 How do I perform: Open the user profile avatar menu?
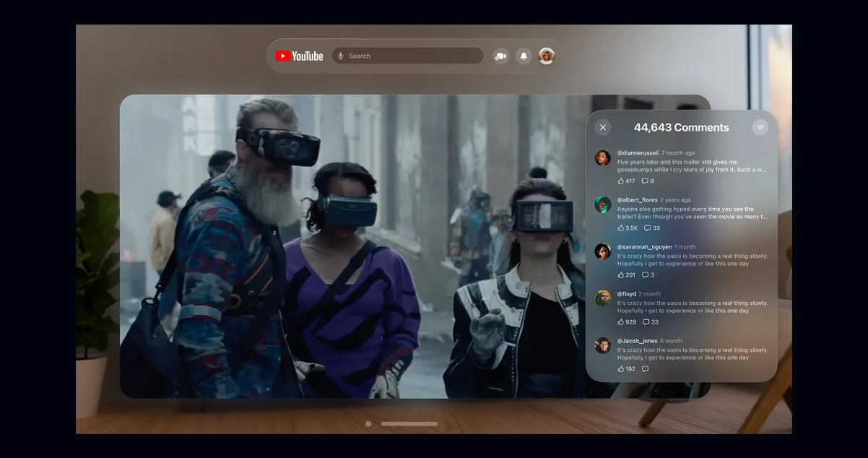point(547,56)
